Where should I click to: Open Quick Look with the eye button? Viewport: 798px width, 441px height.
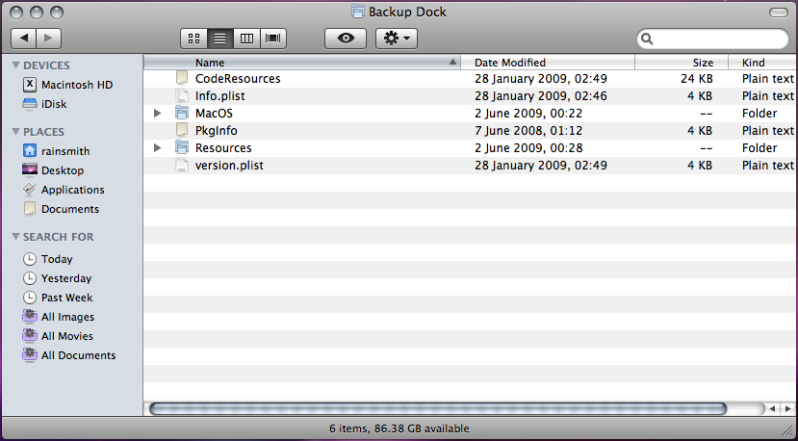pyautogui.click(x=346, y=38)
